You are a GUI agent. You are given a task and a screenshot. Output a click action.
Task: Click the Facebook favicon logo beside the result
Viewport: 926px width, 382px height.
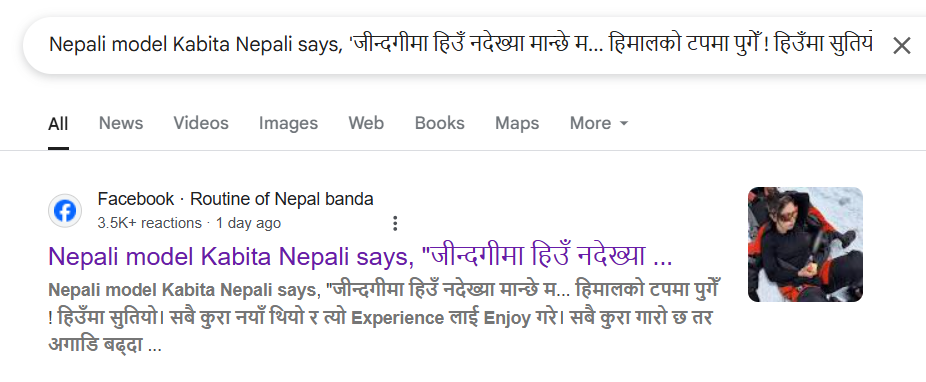pyautogui.click(x=65, y=211)
